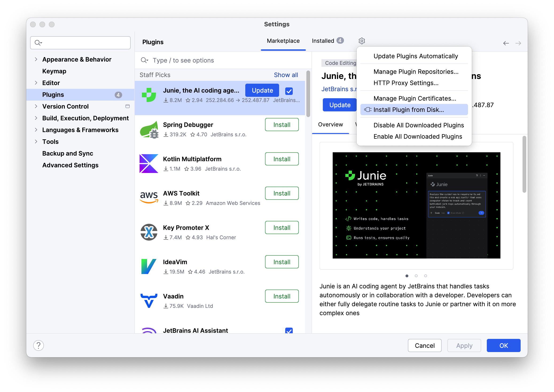
Task: Expand the Tools section
Action: (36, 141)
